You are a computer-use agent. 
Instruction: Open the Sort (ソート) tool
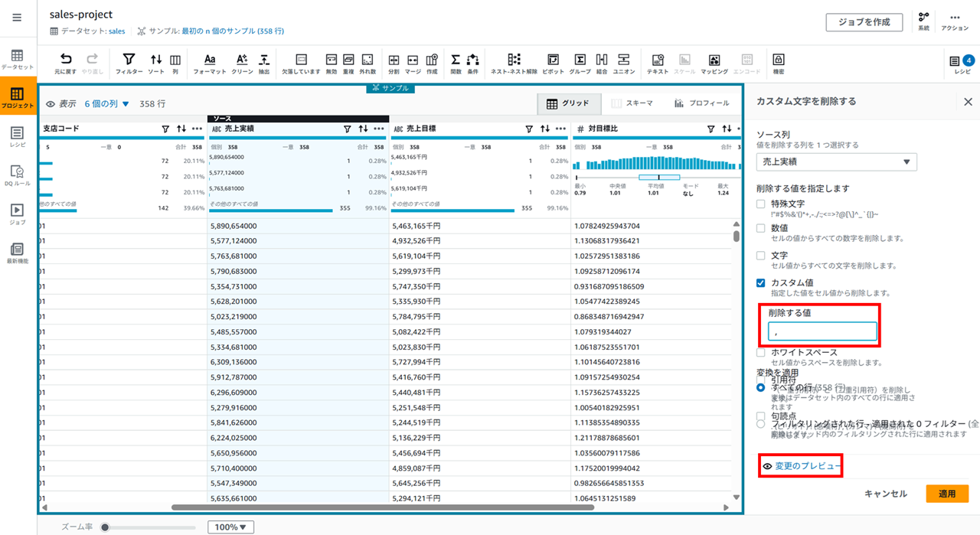156,64
